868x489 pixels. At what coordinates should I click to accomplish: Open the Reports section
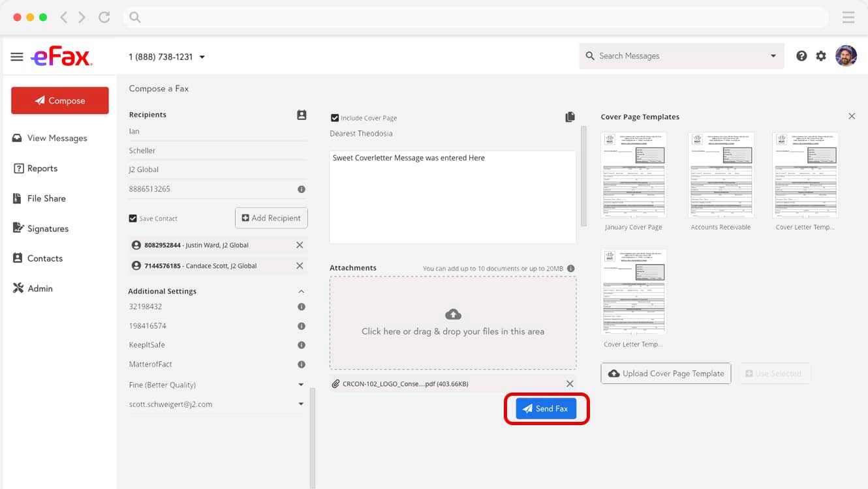pyautogui.click(x=41, y=168)
